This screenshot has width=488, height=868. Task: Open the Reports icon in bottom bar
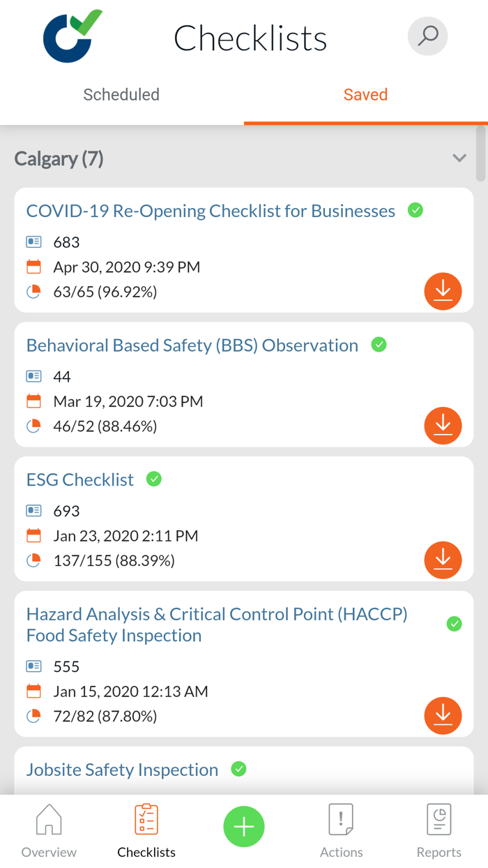coord(439,830)
